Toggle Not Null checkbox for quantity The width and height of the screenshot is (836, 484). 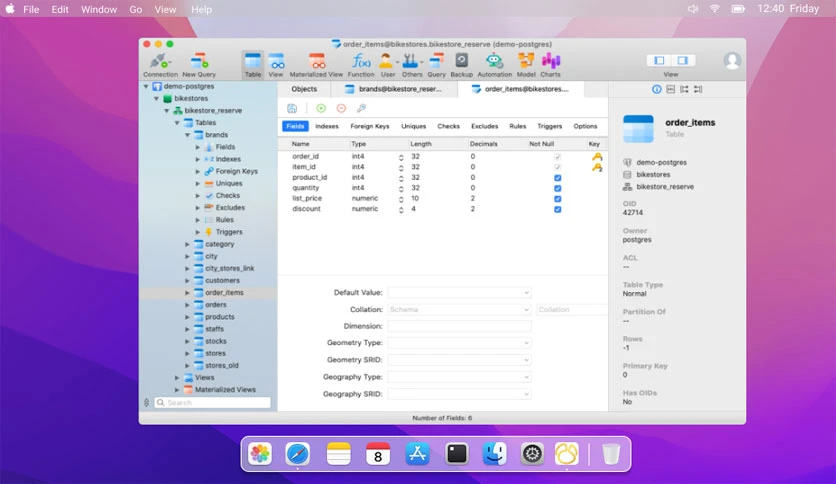pos(557,188)
